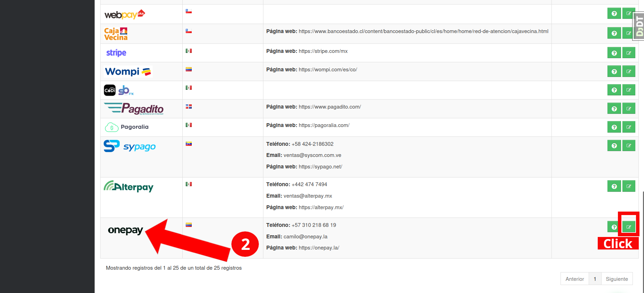The height and width of the screenshot is (293, 644).
Task: Click the Wompi logo
Action: 128,71
